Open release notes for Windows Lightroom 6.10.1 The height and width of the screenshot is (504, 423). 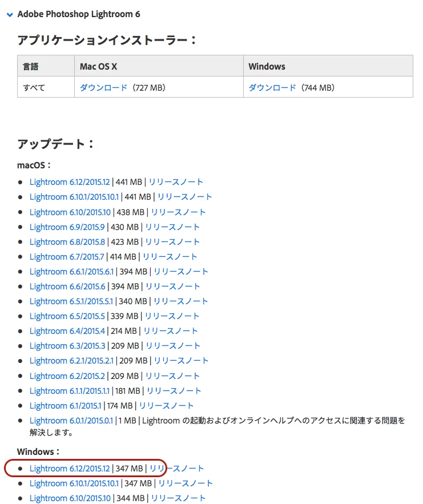pos(186,483)
